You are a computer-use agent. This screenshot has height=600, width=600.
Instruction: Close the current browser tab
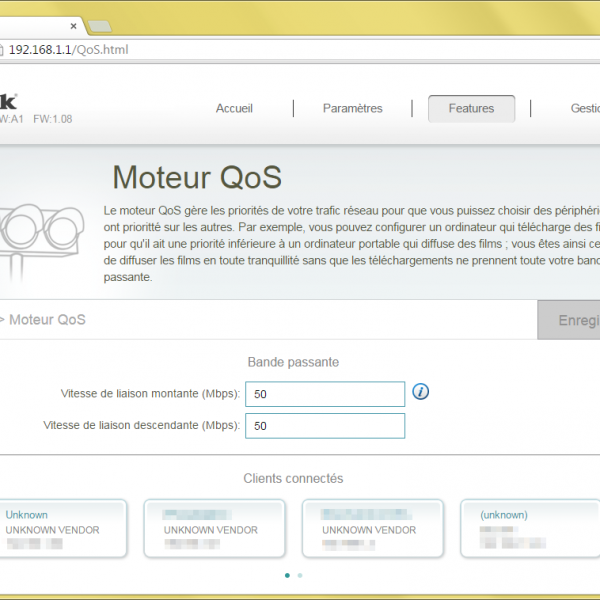[74, 26]
